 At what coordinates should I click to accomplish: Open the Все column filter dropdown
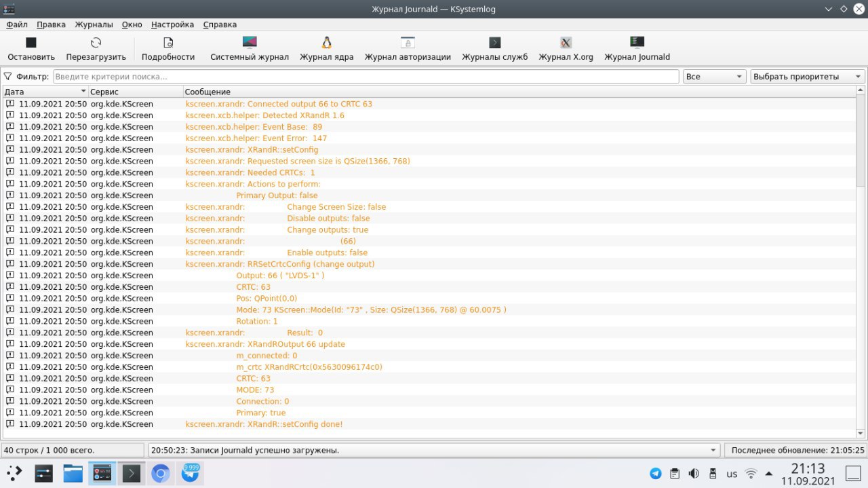tap(715, 77)
